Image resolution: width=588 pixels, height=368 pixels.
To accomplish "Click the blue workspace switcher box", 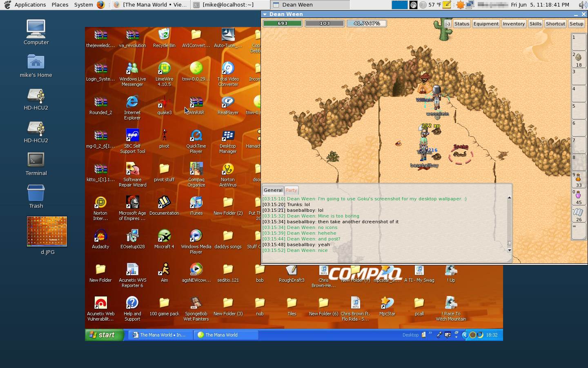I will (399, 5).
